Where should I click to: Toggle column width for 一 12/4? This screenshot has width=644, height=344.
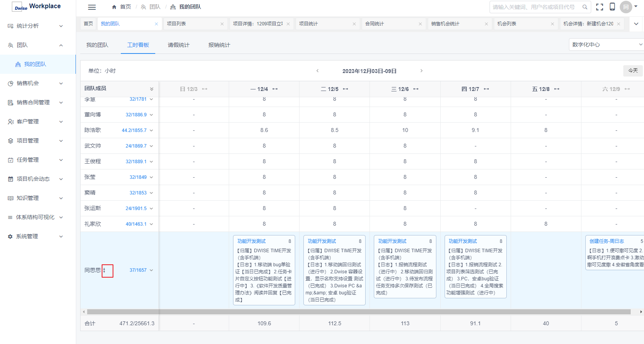pos(275,89)
